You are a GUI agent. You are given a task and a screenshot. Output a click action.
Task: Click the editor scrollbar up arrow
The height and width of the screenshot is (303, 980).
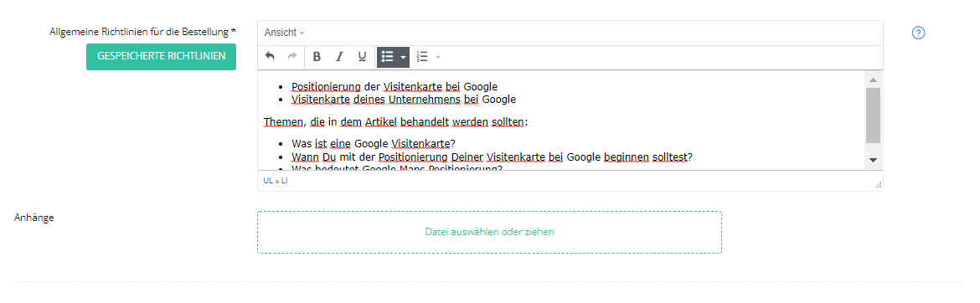click(873, 80)
